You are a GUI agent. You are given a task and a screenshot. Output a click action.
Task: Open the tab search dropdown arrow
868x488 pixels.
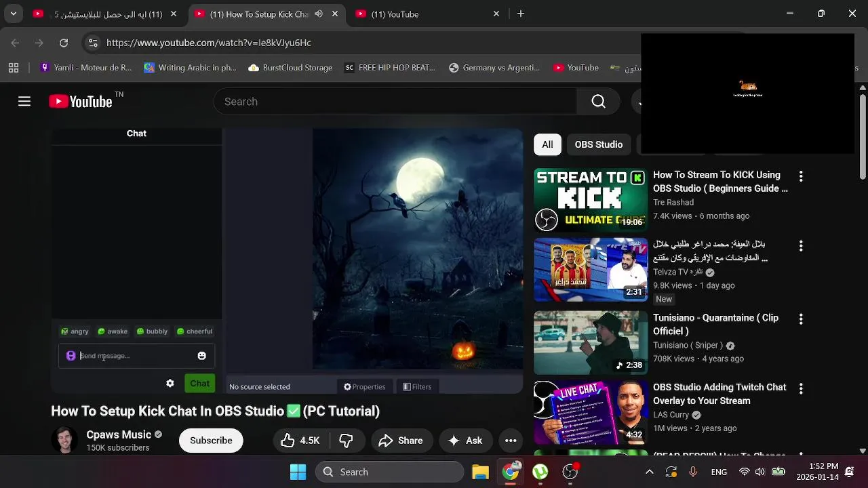pos(13,14)
